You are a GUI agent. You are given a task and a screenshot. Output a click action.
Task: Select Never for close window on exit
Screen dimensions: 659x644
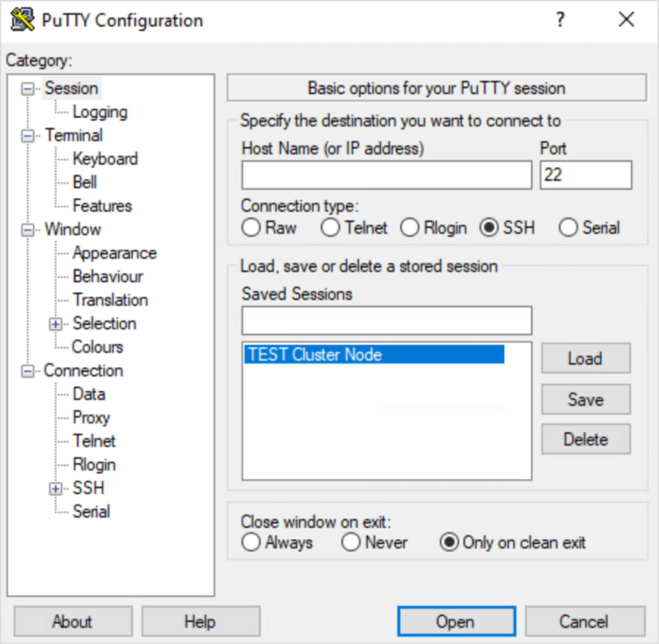tap(351, 543)
